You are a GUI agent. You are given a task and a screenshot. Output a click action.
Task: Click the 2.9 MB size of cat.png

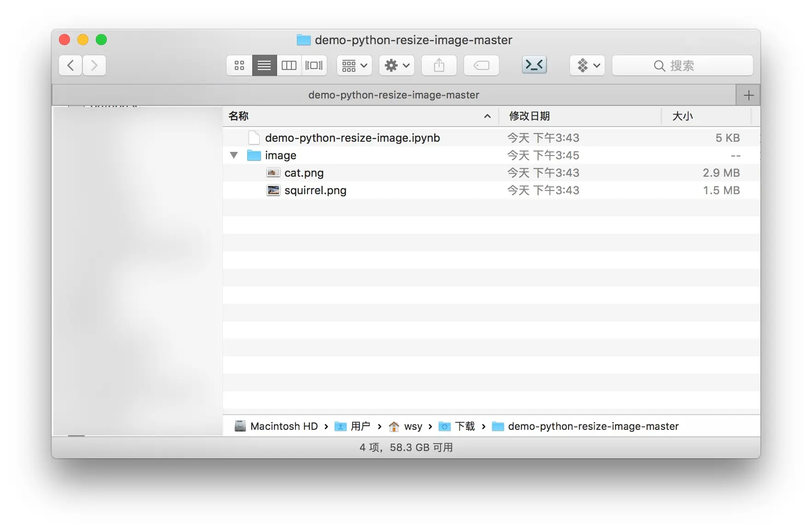721,173
